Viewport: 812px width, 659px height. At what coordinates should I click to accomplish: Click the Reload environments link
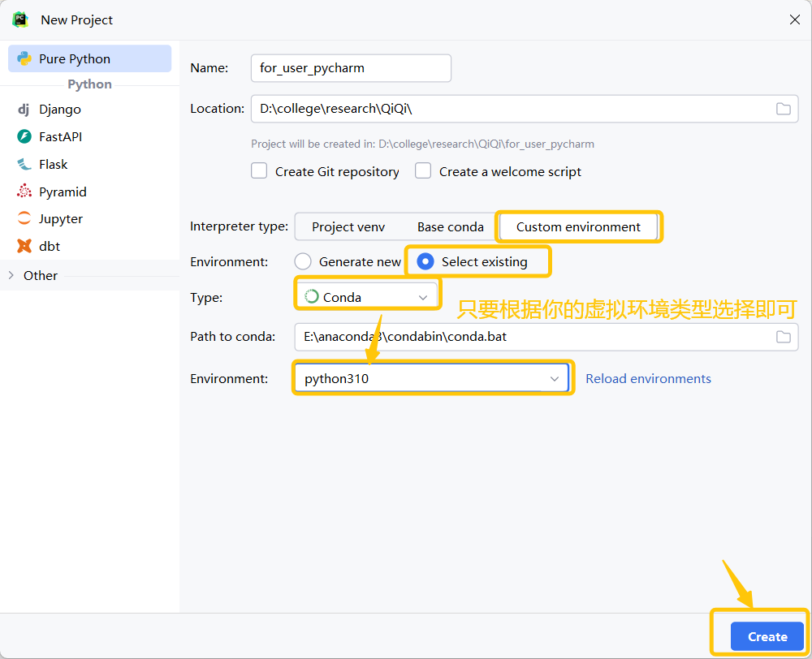tap(648, 378)
